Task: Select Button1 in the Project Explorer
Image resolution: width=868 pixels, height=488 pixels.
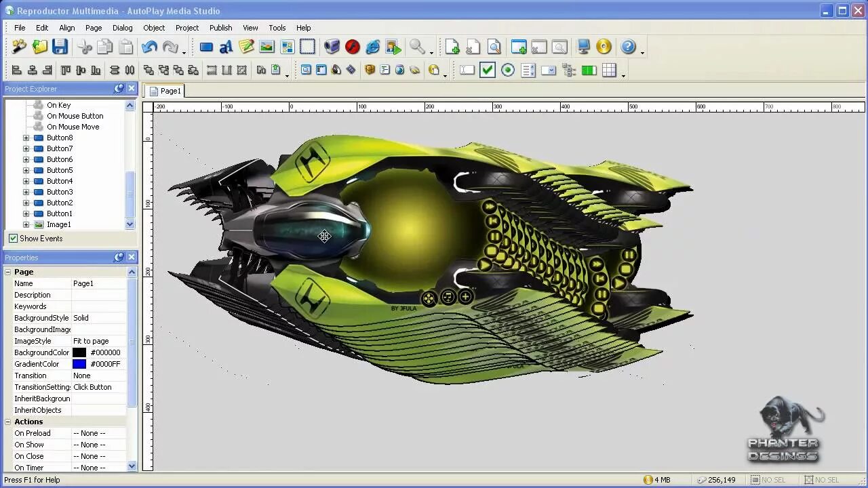Action: (59, 213)
